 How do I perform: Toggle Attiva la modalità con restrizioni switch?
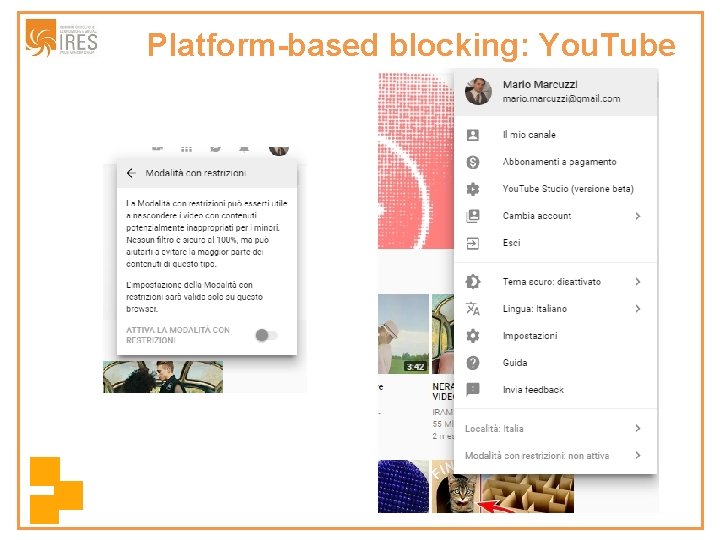[x=266, y=335]
